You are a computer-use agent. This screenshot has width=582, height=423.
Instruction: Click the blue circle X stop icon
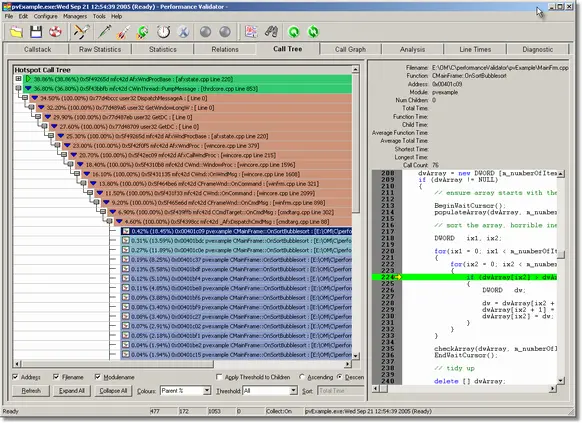(x=183, y=32)
